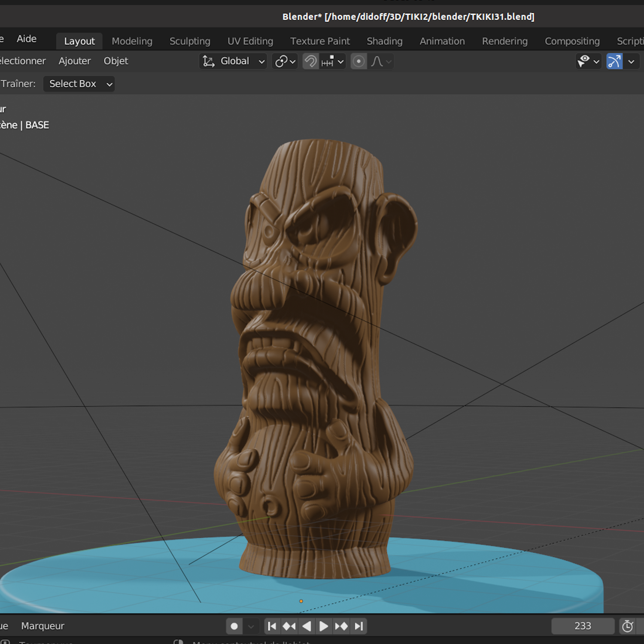Image resolution: width=644 pixels, height=644 pixels.
Task: Open the Aide menu
Action: pyautogui.click(x=27, y=39)
